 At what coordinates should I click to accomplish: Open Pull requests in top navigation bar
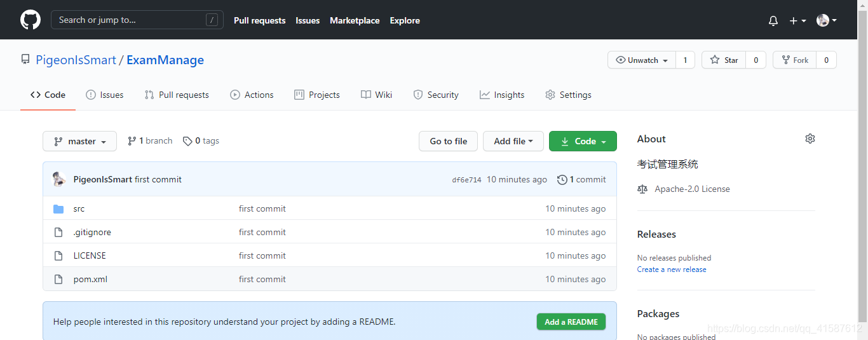[259, 20]
